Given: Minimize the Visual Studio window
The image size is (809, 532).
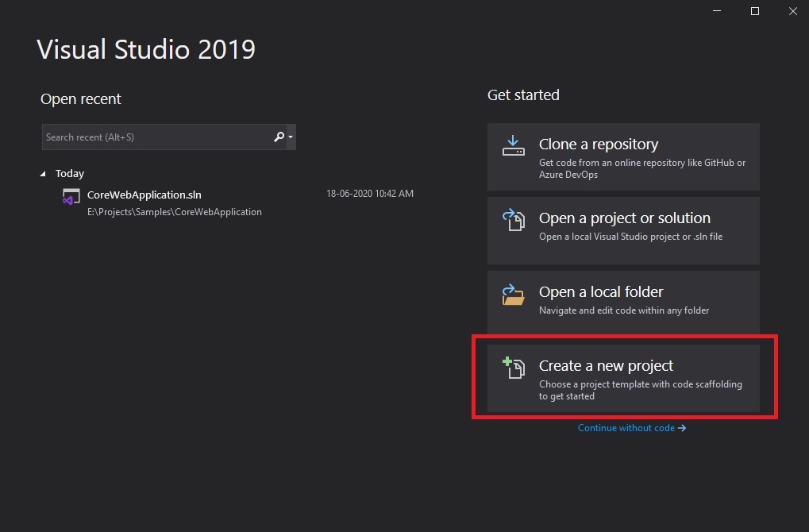Looking at the screenshot, I should [717, 11].
